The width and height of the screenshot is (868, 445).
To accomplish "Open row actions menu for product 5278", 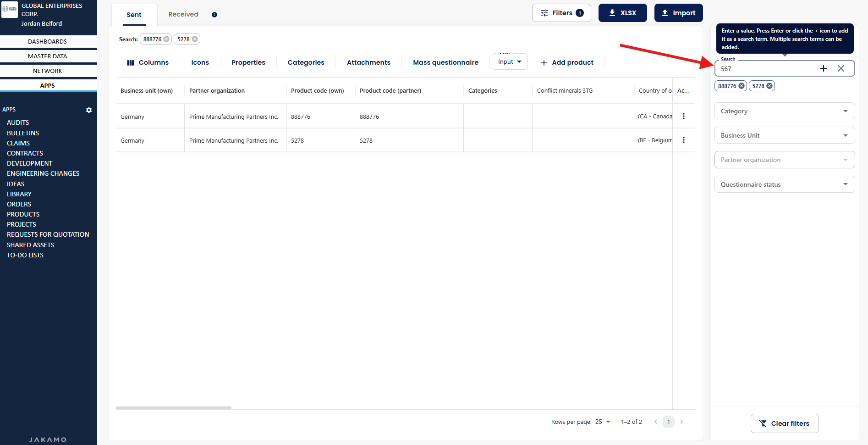I will pyautogui.click(x=683, y=140).
